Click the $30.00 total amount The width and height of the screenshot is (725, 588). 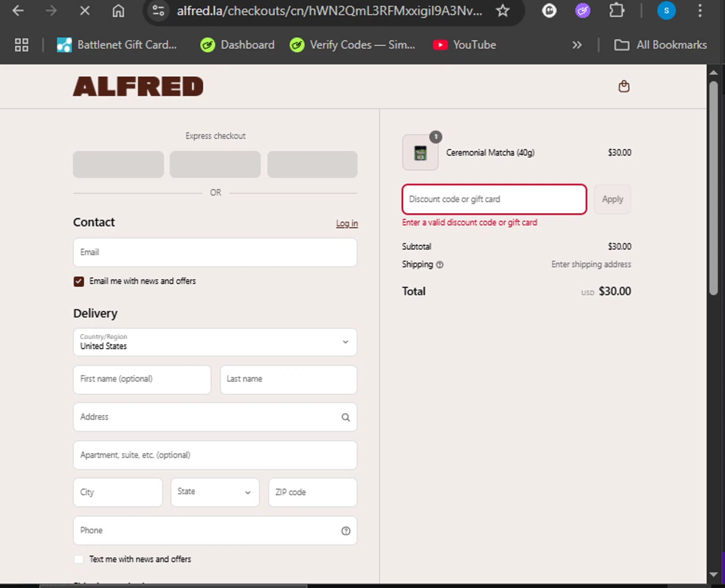[615, 291]
